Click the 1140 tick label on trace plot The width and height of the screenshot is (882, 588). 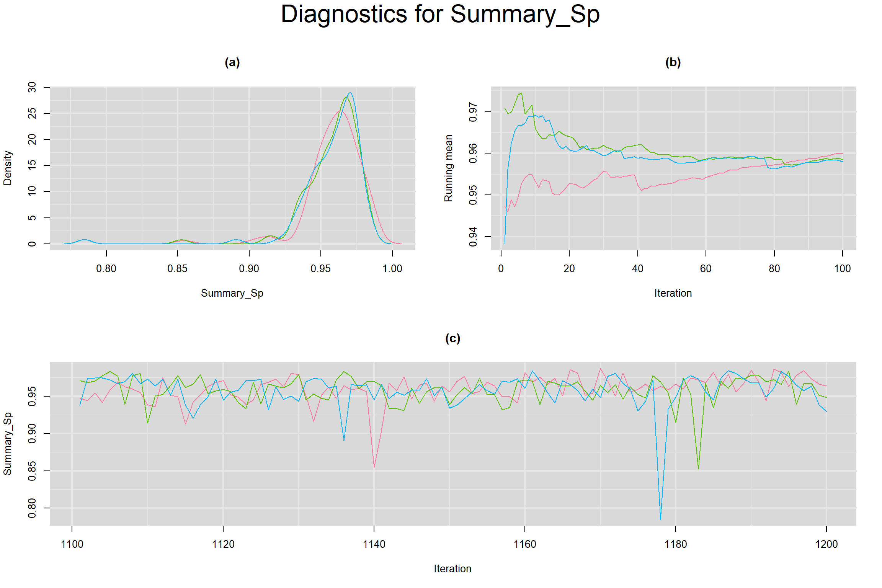tap(374, 544)
